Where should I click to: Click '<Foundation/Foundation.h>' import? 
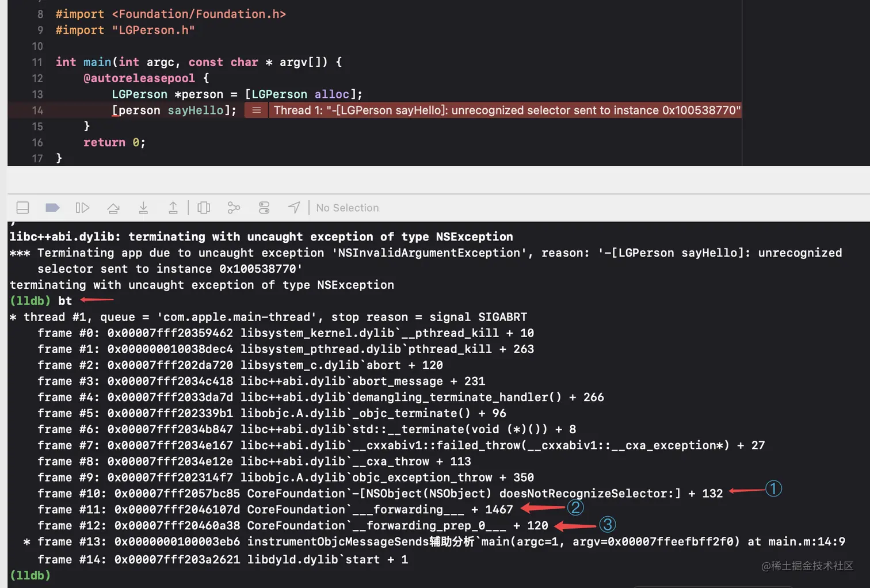(x=199, y=14)
